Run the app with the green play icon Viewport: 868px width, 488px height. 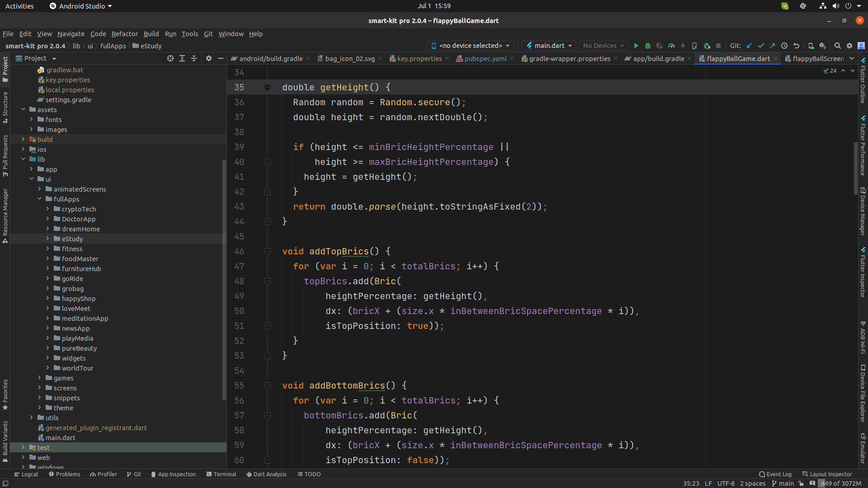pos(636,46)
